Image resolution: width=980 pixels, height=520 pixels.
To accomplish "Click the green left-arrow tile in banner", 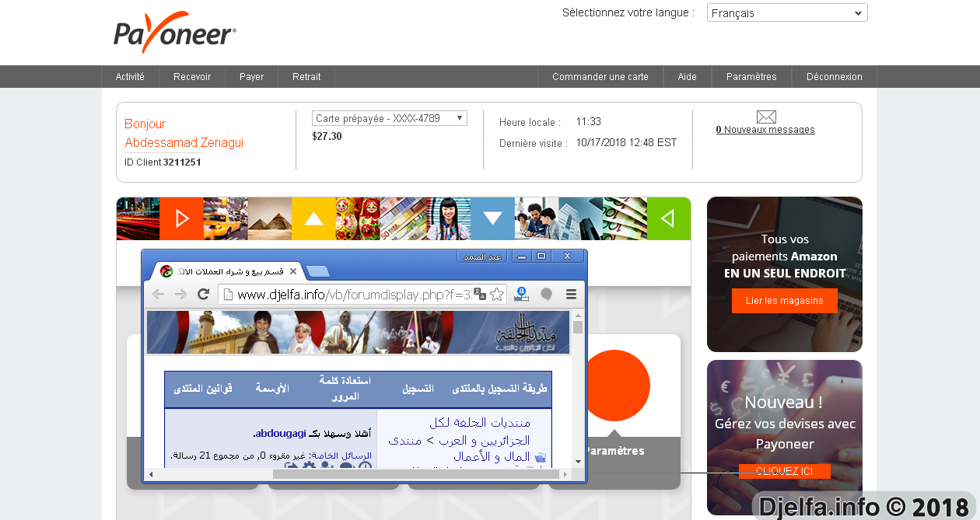I will click(x=669, y=218).
